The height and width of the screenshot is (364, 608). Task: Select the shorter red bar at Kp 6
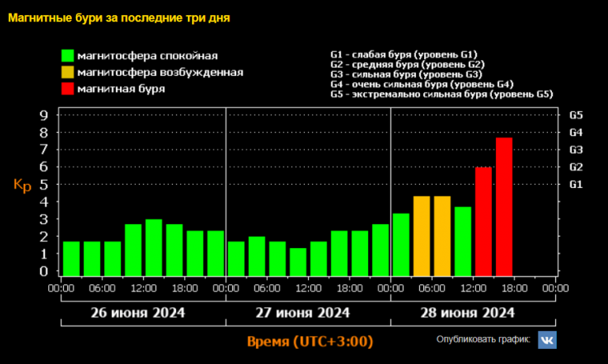point(483,220)
